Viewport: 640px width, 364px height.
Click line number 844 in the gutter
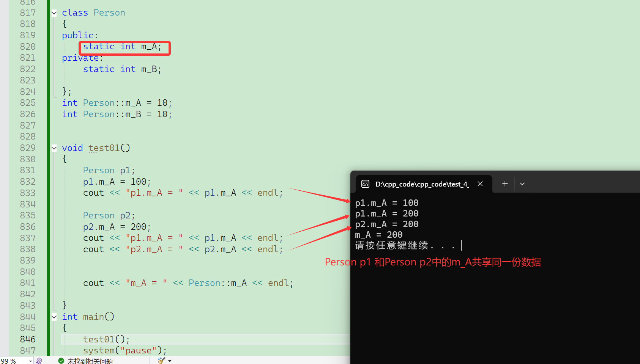pos(28,317)
